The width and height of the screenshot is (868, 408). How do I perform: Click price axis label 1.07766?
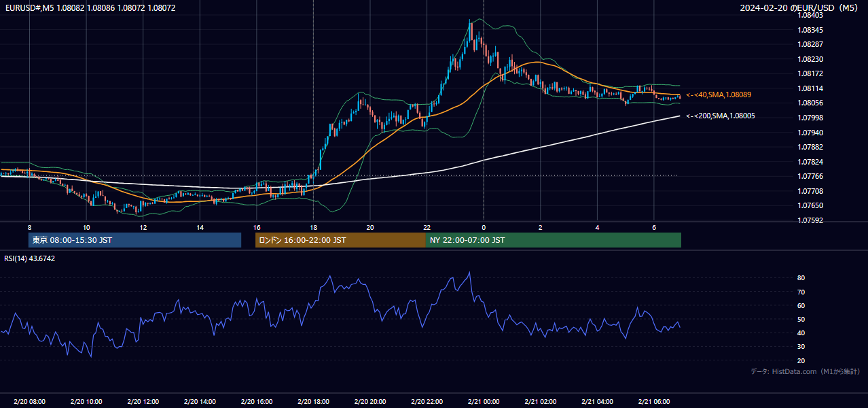(810, 176)
